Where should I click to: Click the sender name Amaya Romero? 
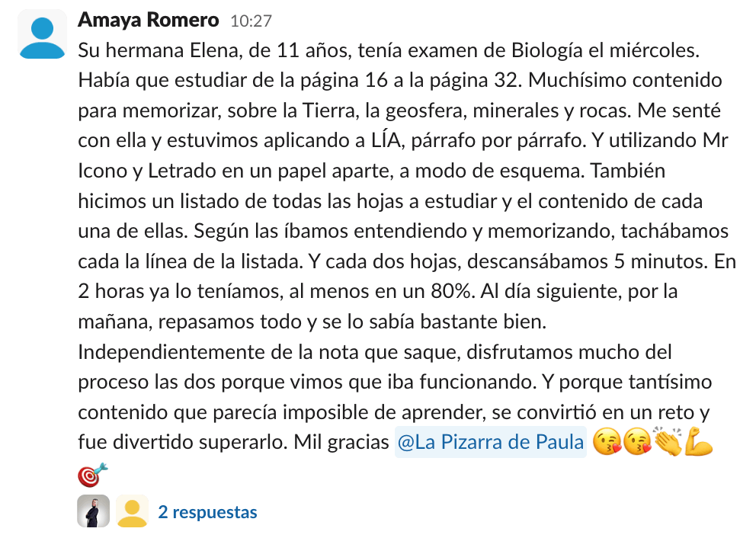tap(149, 20)
